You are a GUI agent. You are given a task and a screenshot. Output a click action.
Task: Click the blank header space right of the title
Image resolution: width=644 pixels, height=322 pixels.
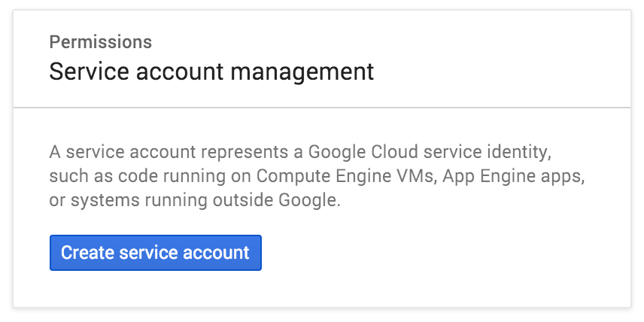[501, 72]
